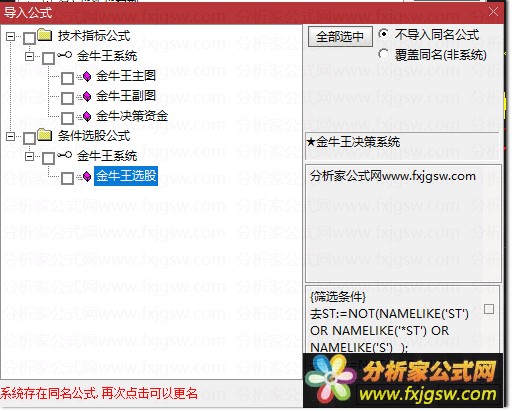Screen dimensions: 513x411
Task: Collapse the 技术指标公式 tree node
Action: pos(11,36)
